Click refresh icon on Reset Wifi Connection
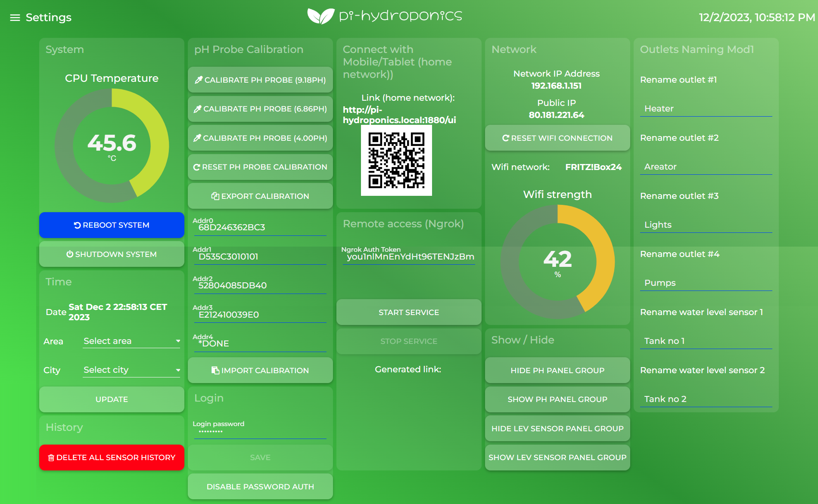 click(x=506, y=138)
